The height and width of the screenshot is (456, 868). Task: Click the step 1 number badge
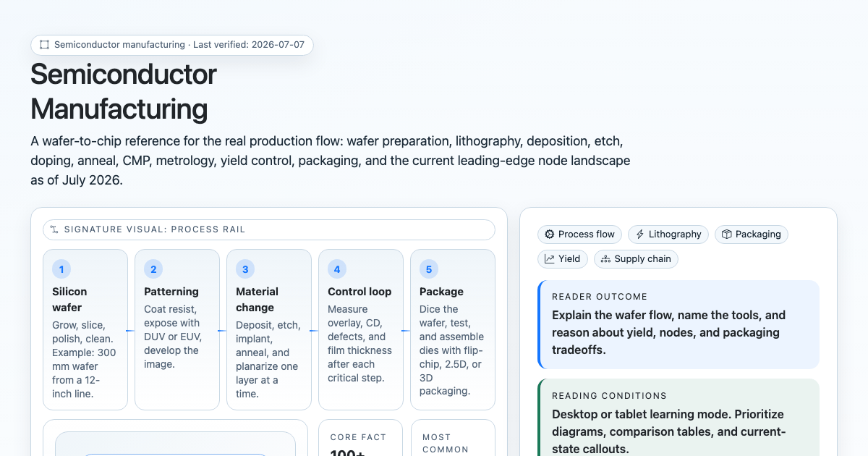point(61,269)
